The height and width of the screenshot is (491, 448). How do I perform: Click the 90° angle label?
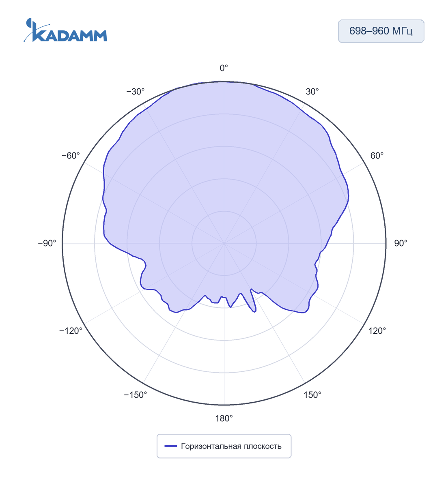click(x=401, y=243)
